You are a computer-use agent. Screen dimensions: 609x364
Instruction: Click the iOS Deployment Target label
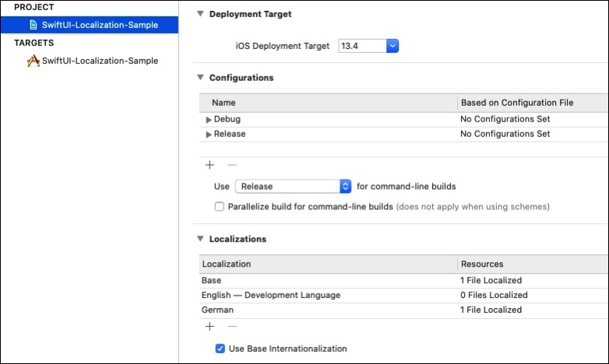pos(283,46)
